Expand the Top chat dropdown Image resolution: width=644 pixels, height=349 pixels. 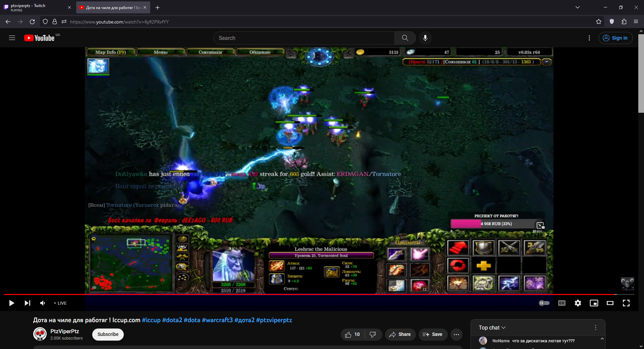tap(492, 328)
